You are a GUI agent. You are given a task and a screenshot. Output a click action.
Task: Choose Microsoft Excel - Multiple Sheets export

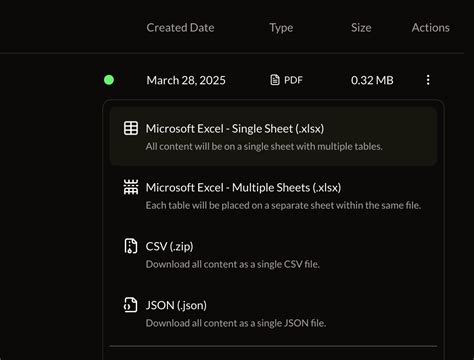(273, 196)
